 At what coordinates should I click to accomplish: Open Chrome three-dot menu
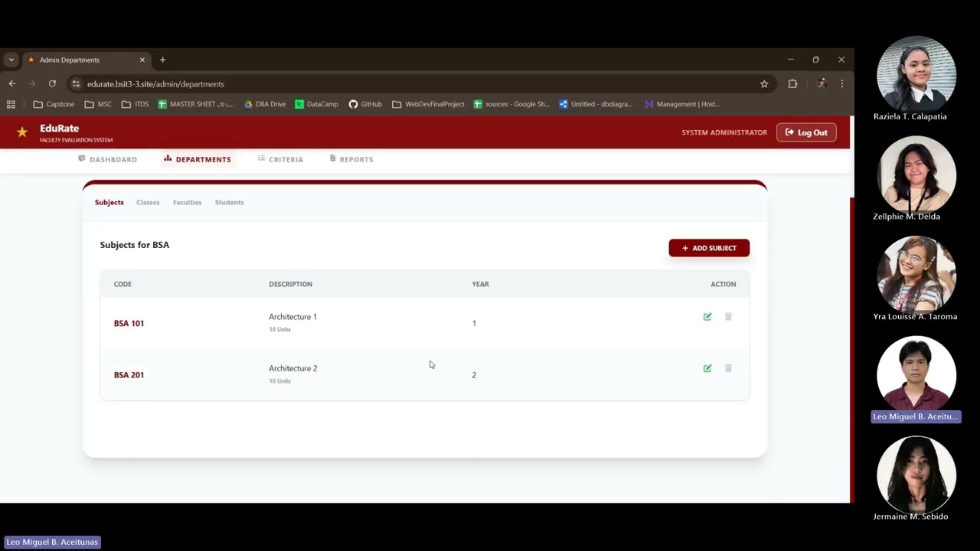[x=841, y=83]
